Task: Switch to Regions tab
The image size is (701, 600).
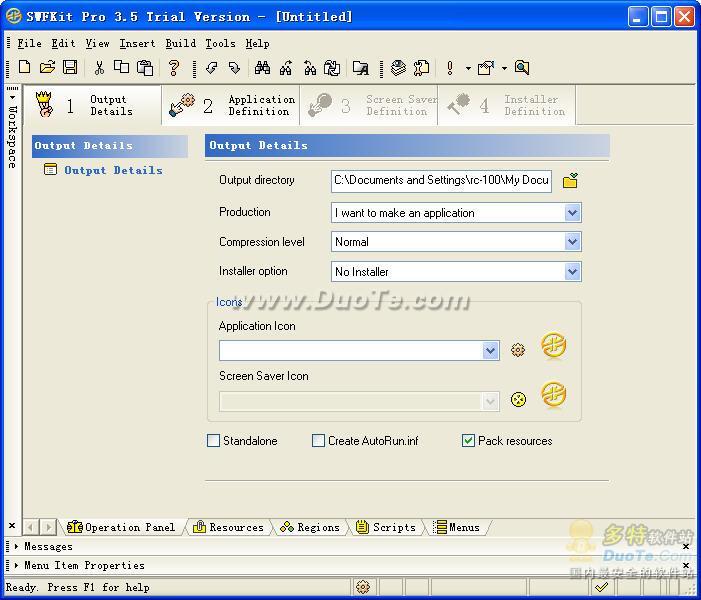Action: pyautogui.click(x=310, y=528)
